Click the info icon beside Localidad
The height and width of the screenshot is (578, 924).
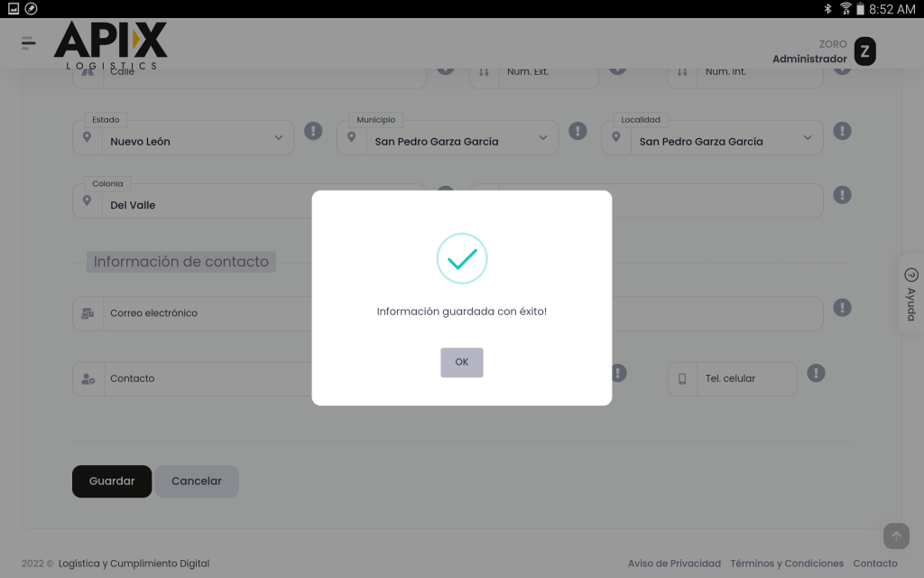[x=842, y=131]
